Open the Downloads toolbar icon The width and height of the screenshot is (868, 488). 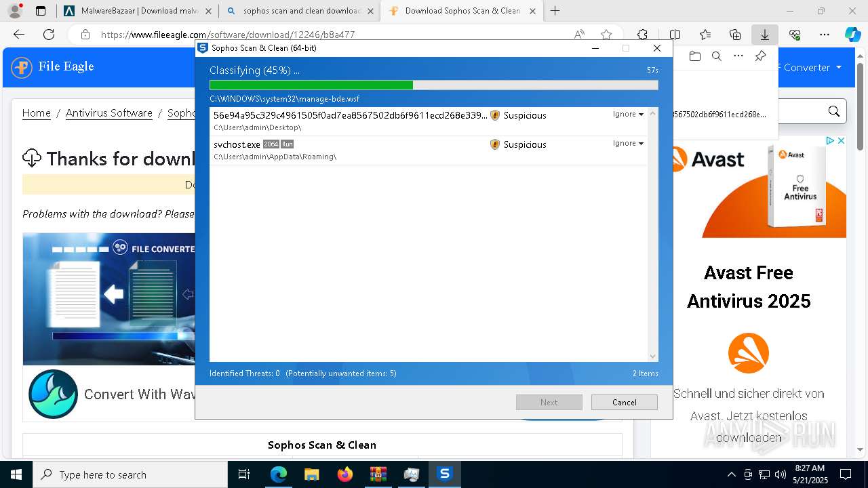pyautogui.click(x=764, y=35)
